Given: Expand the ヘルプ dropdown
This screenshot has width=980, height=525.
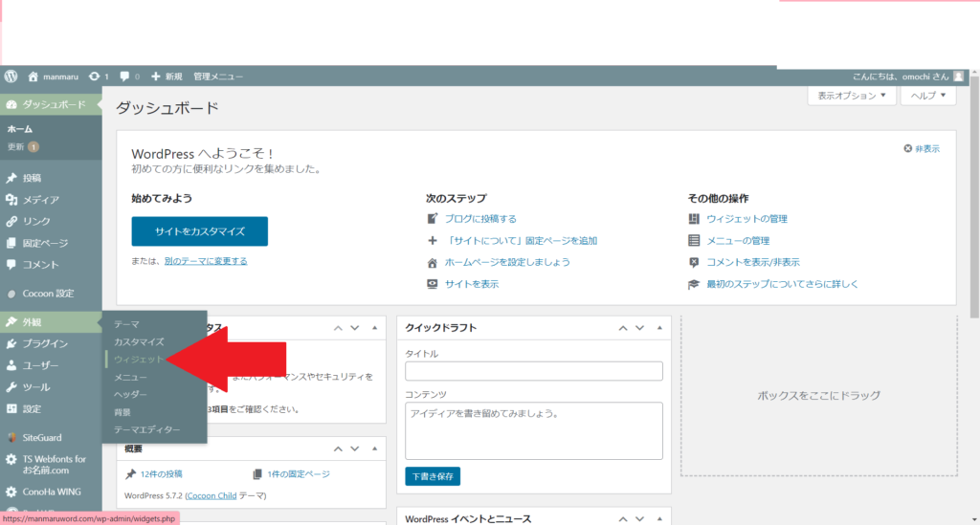Looking at the screenshot, I should tap(928, 96).
